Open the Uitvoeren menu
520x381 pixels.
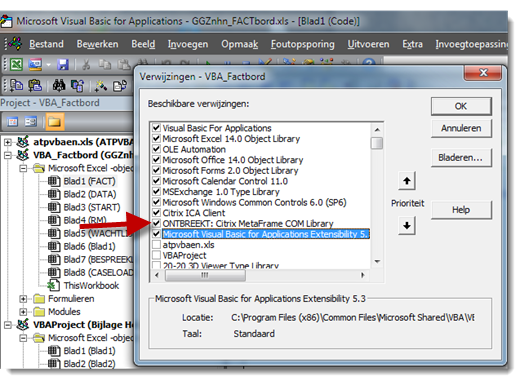coord(368,44)
